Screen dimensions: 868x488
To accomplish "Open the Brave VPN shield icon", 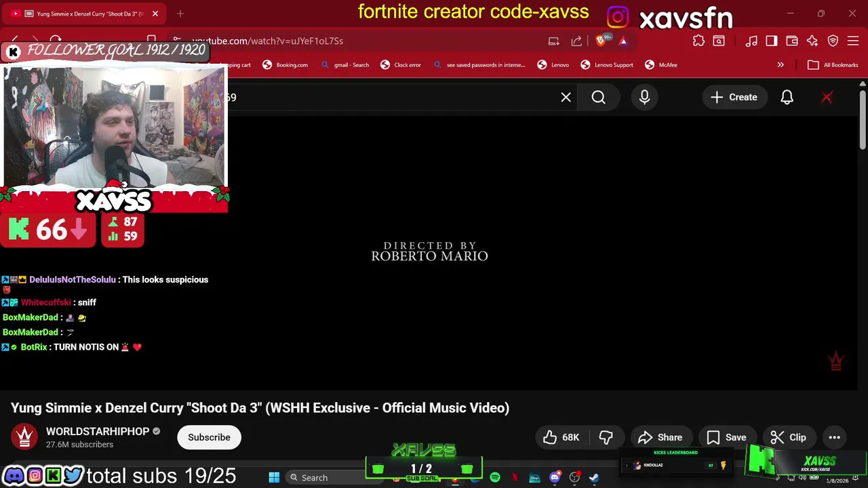I will pos(833,41).
